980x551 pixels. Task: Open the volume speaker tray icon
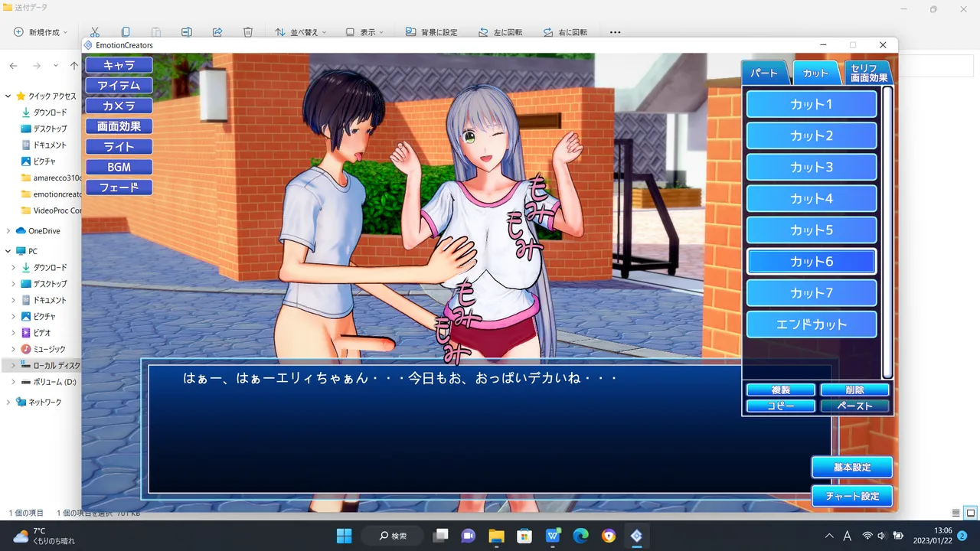[882, 536]
